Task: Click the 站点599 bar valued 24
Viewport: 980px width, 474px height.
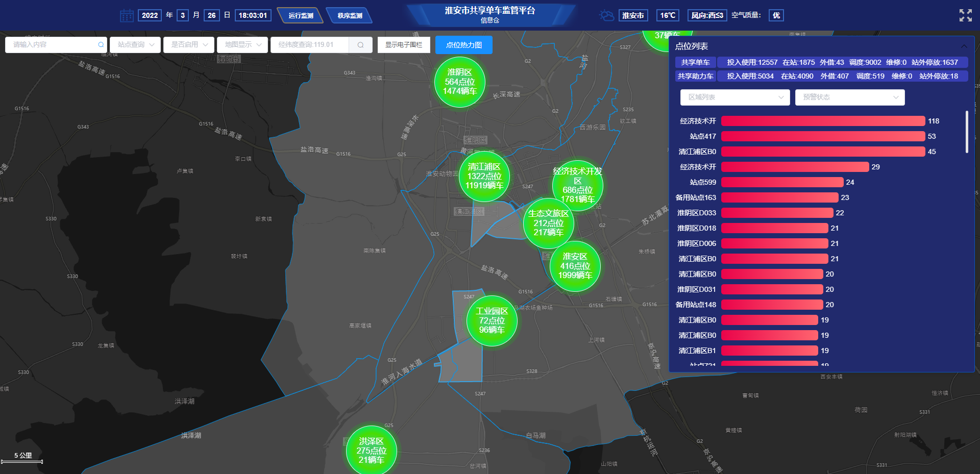Action: 782,182
